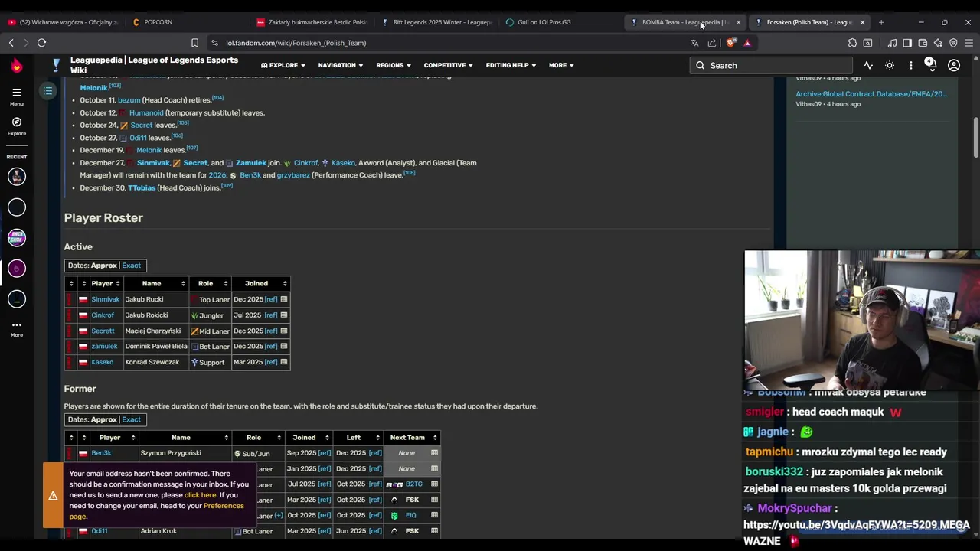Open the Brave Shields lion icon
Screen dimensions: 980x551
click(x=731, y=43)
